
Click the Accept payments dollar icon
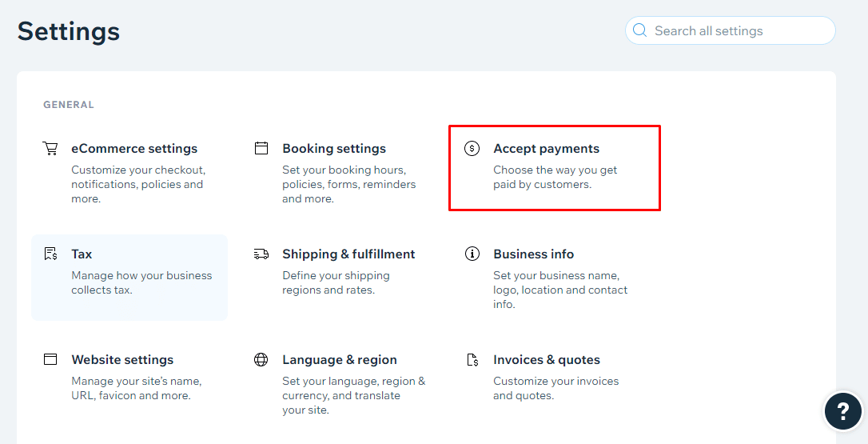point(472,149)
